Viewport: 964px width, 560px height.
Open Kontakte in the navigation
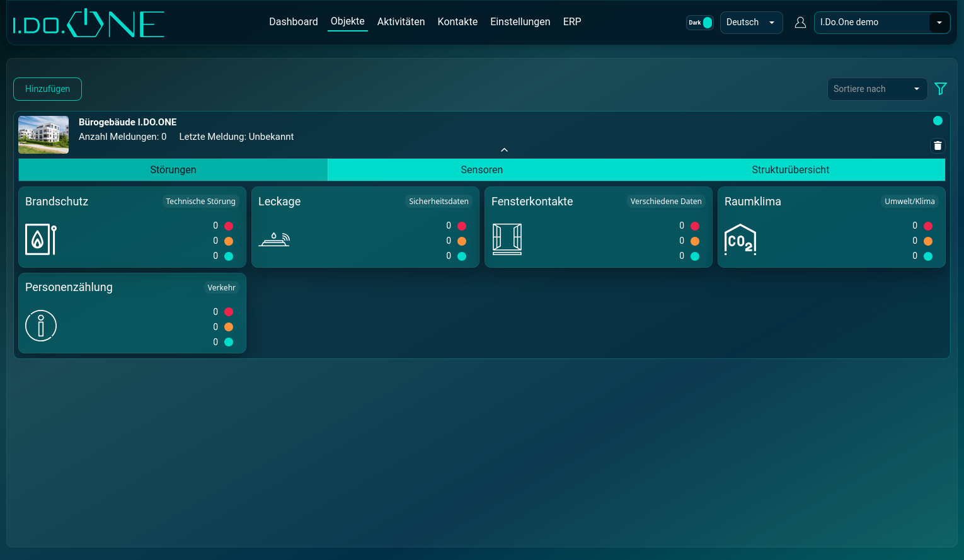457,21
